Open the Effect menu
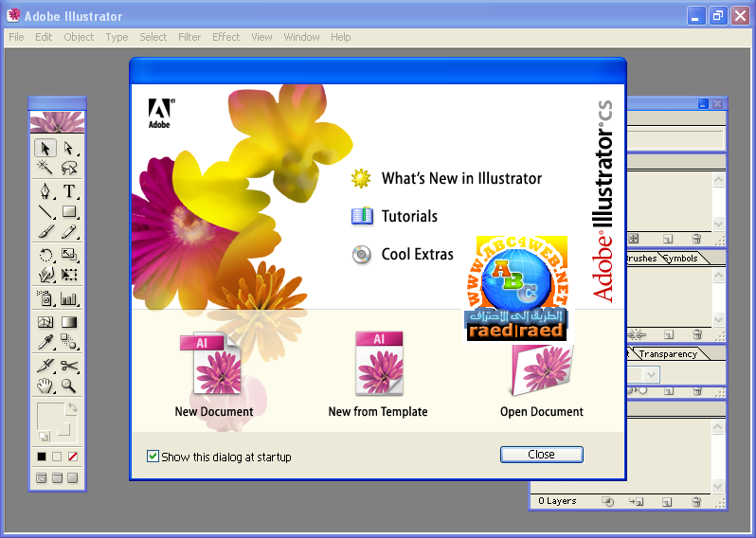 pos(226,37)
